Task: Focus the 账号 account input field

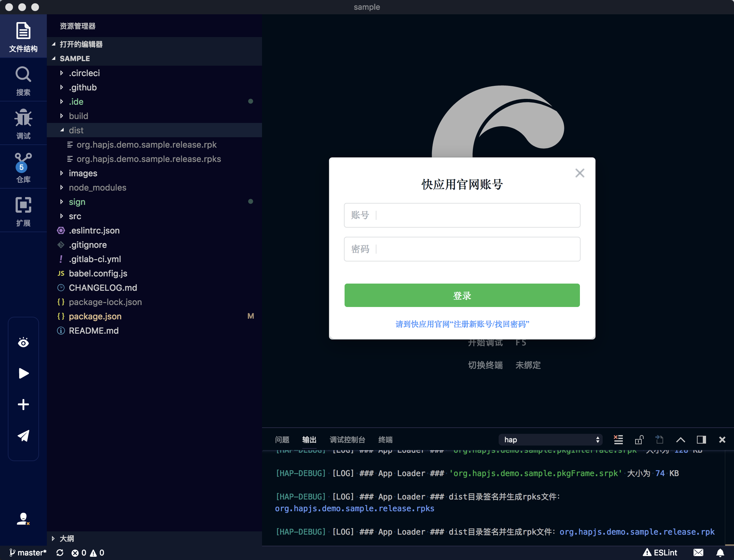Action: pyautogui.click(x=462, y=215)
